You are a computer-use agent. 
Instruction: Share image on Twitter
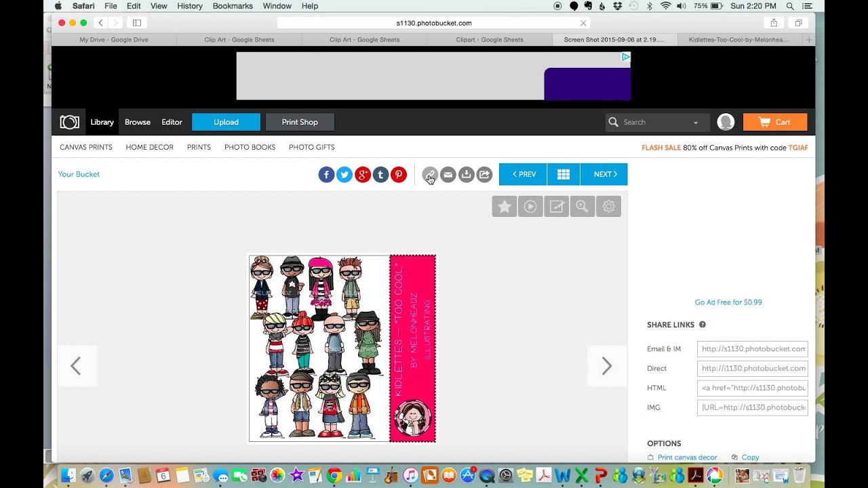coord(344,175)
